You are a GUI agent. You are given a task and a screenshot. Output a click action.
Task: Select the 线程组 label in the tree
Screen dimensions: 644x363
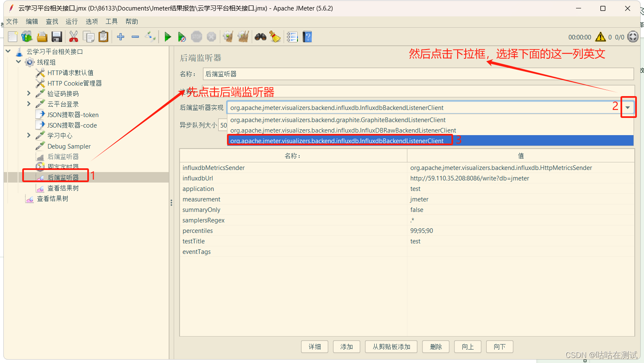click(x=46, y=62)
